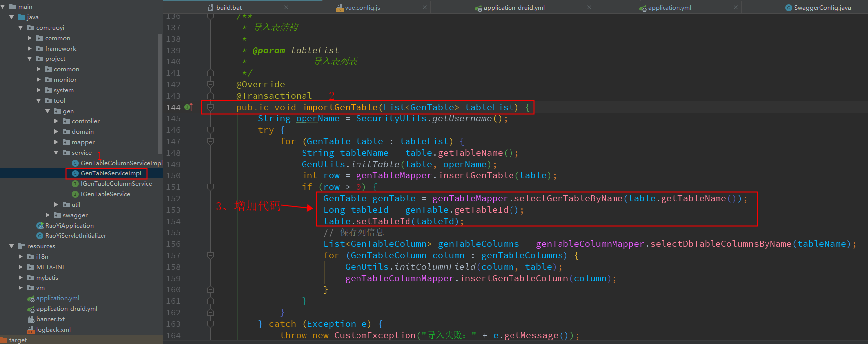Viewport: 868px width, 344px height.
Task: Switch to the application-druid.yml tab
Action: pyautogui.click(x=514, y=8)
